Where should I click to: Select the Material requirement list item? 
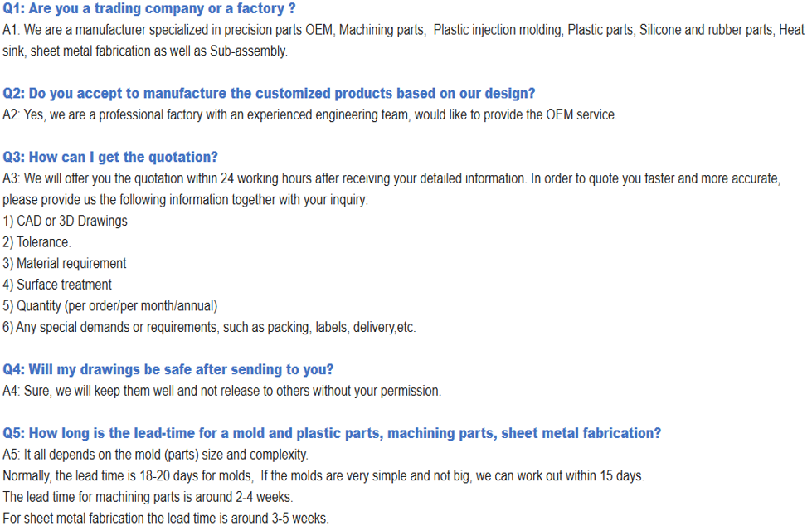[x=65, y=263]
